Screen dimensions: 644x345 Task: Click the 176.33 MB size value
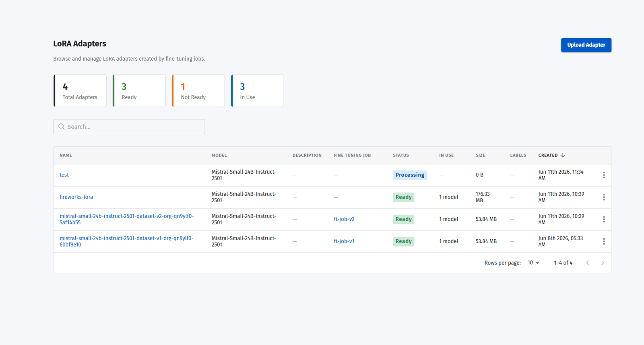483,197
